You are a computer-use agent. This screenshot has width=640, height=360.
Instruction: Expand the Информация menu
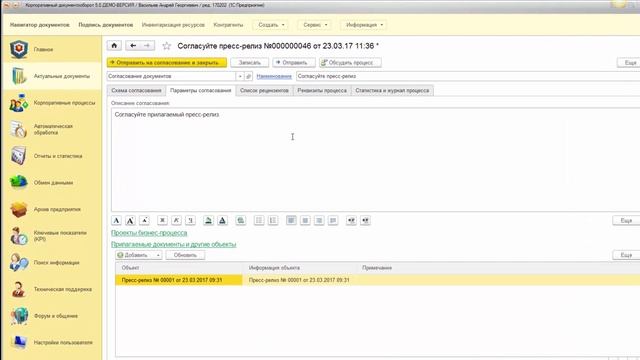coord(364,25)
